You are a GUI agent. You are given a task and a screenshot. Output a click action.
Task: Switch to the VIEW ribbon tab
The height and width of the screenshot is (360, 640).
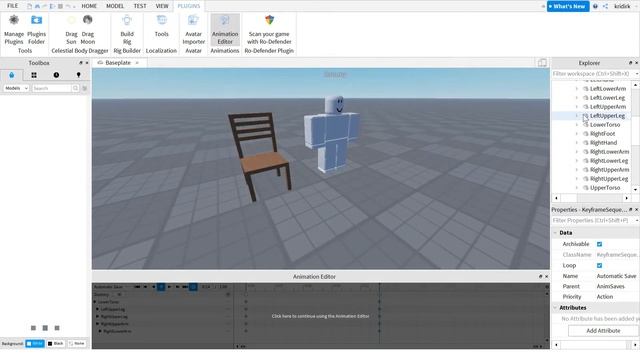point(162,6)
